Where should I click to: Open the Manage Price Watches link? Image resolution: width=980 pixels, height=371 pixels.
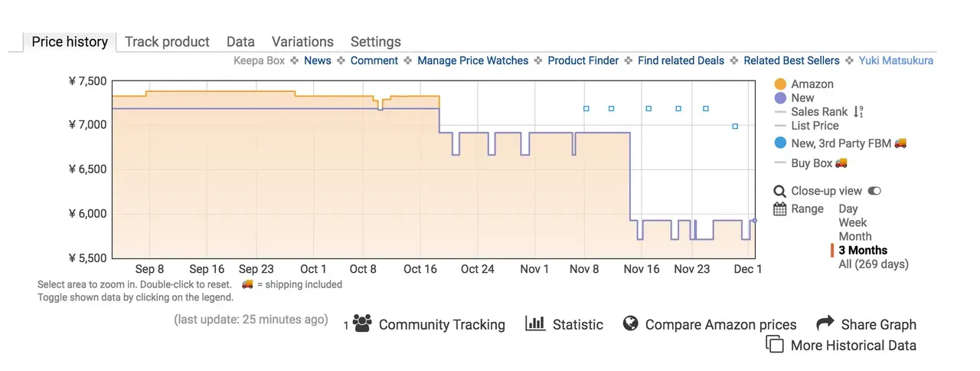[472, 61]
